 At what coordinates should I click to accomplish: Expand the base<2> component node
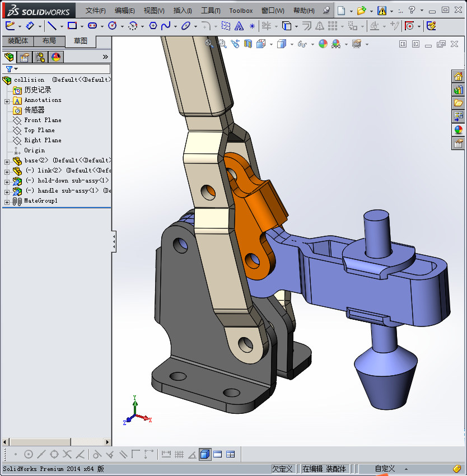[x=7, y=161]
